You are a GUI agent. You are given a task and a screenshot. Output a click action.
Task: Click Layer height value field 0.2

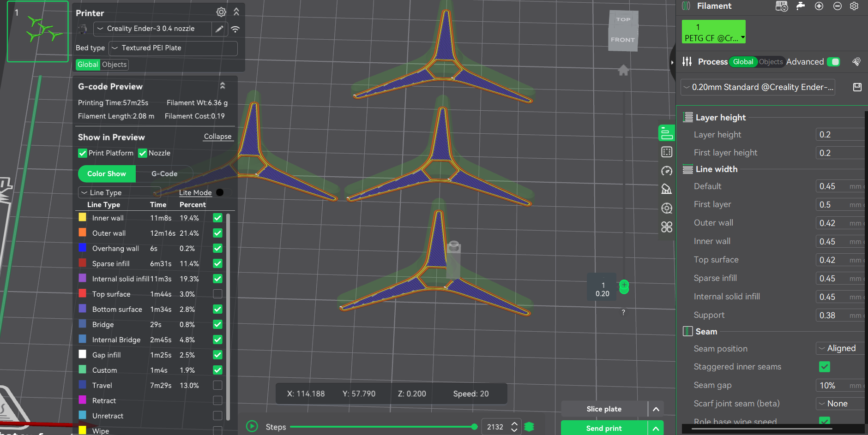(840, 135)
